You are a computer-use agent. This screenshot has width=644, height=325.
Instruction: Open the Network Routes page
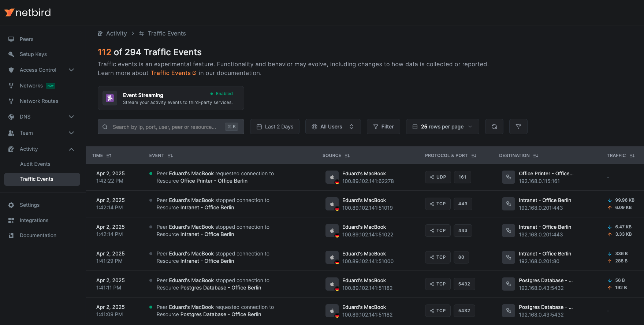[x=39, y=101]
